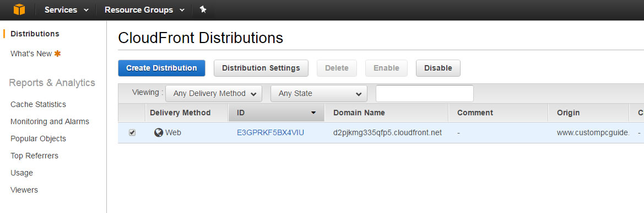This screenshot has width=644, height=213.
Task: Click the pushpin icon in top bar
Action: click(x=203, y=9)
